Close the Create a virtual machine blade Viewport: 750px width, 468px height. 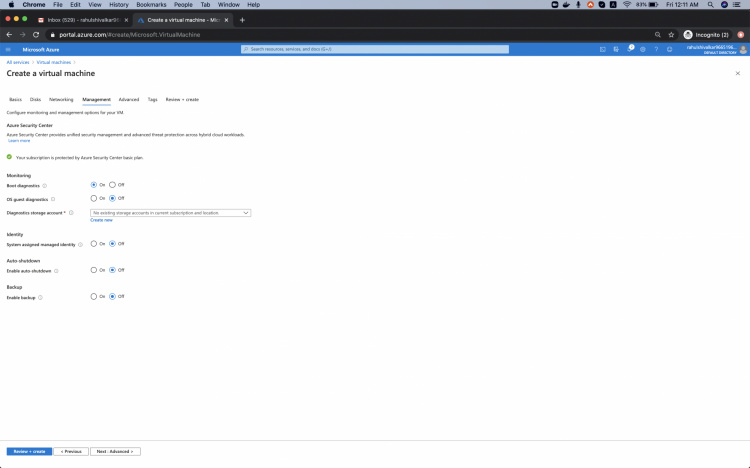738,73
